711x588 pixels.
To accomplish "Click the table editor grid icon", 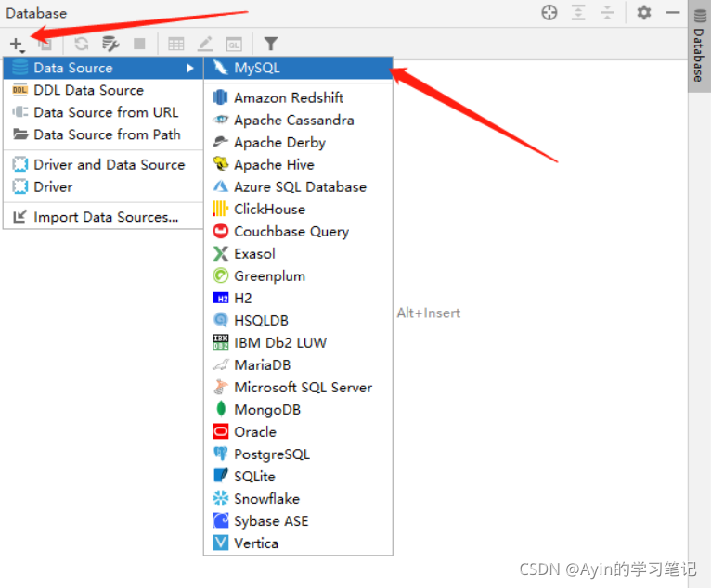I will click(x=176, y=44).
